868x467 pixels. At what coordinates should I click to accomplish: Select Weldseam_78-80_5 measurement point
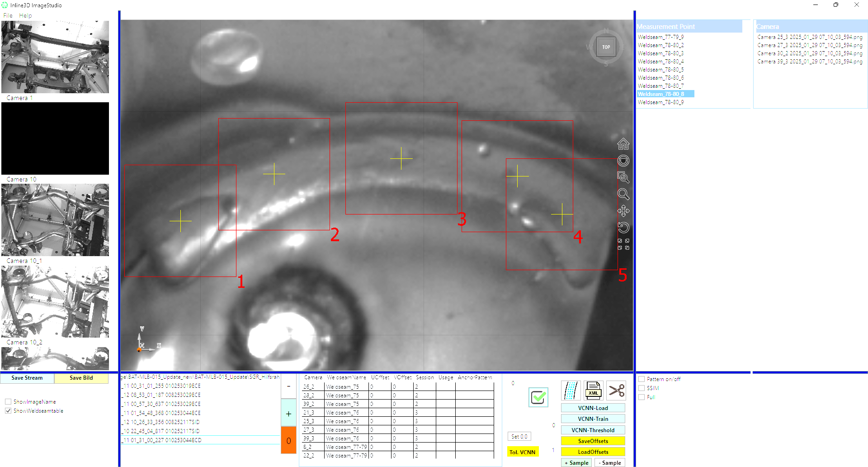660,70
